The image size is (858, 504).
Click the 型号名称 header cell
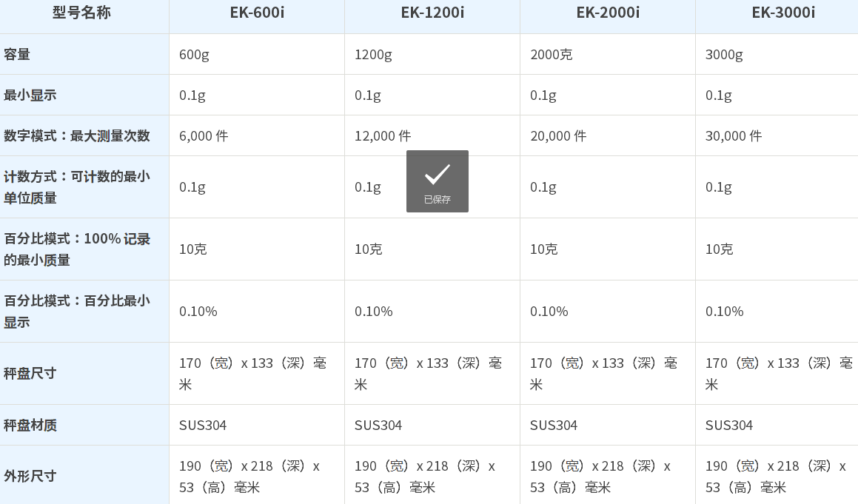pyautogui.click(x=82, y=13)
